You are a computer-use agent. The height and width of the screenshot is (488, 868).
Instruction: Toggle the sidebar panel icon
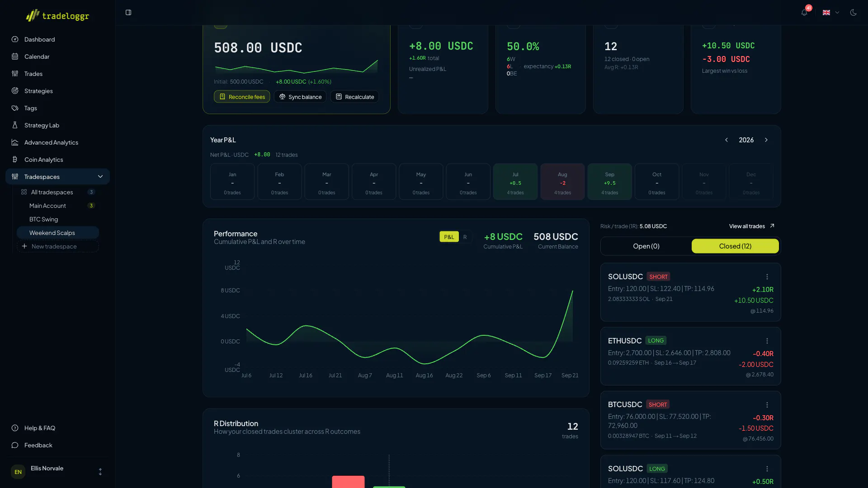[x=128, y=13]
